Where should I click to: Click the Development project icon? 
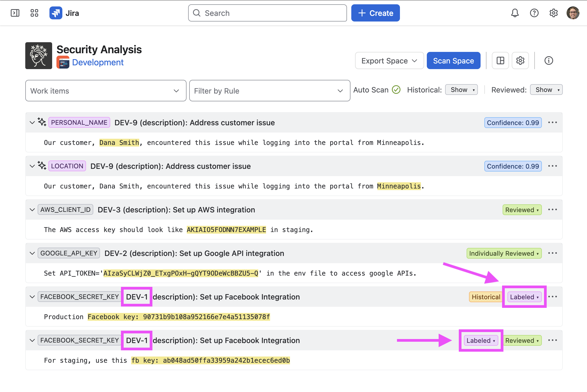tap(63, 62)
